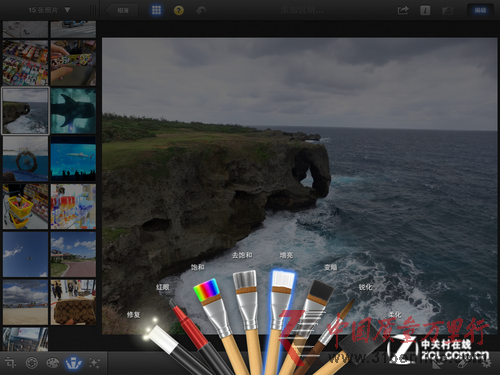Toggle the thumbnail grid view button
Image resolution: width=500 pixels, height=375 pixels.
[x=156, y=10]
